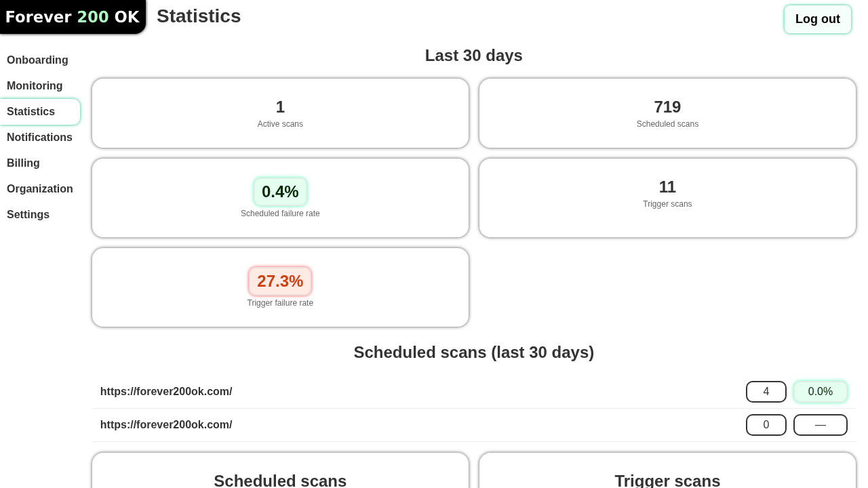The height and width of the screenshot is (488, 868).
Task: Click the first https://forever200ok.com/ link
Action: pos(166,391)
